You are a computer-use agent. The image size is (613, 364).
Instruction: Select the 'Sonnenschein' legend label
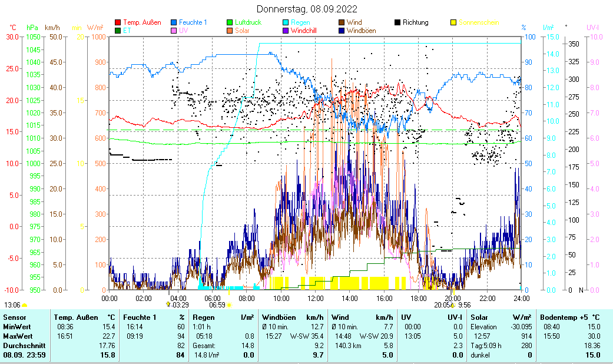[x=479, y=23]
